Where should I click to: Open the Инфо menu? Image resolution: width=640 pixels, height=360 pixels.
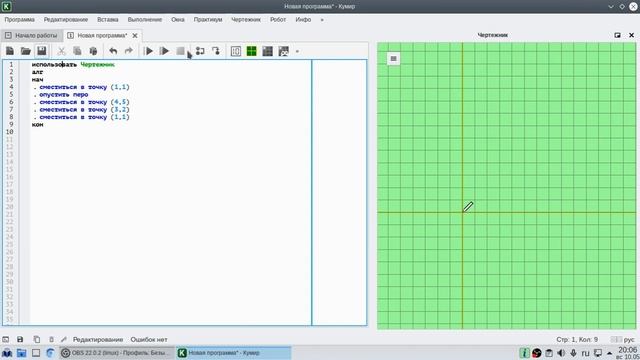coord(303,20)
